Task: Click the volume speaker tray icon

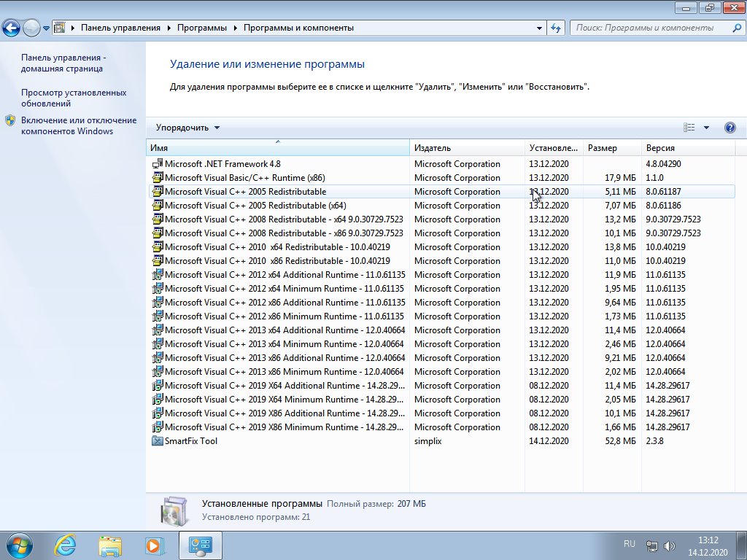Action: (670, 545)
